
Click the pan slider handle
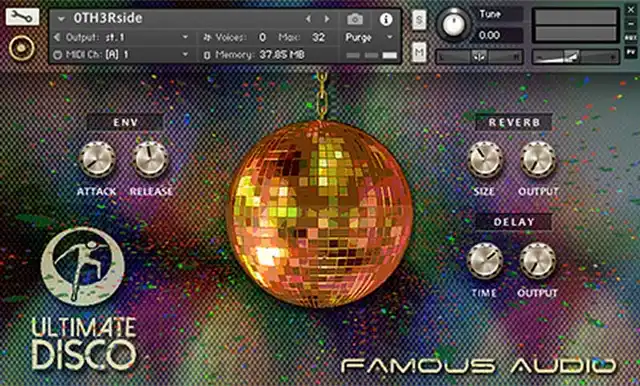pyautogui.click(x=479, y=57)
